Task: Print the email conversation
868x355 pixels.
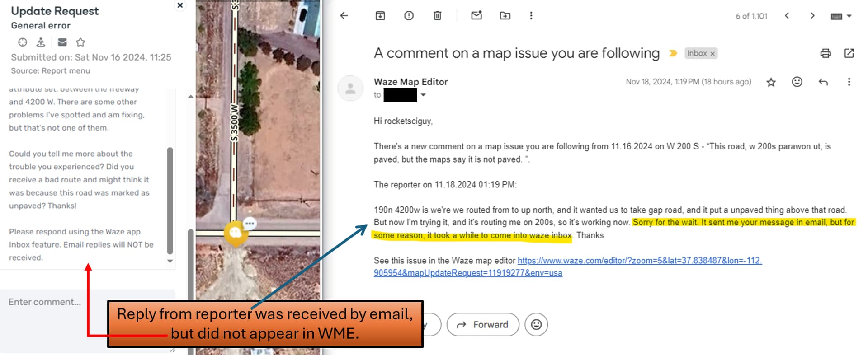Action: (x=826, y=53)
